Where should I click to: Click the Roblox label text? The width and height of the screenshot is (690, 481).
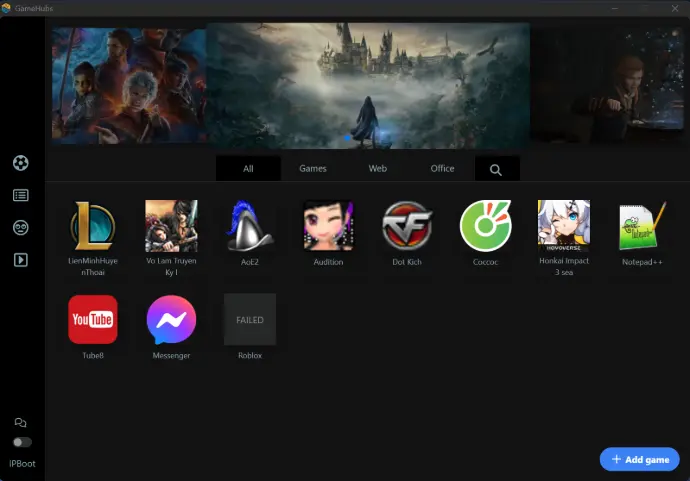tap(250, 355)
